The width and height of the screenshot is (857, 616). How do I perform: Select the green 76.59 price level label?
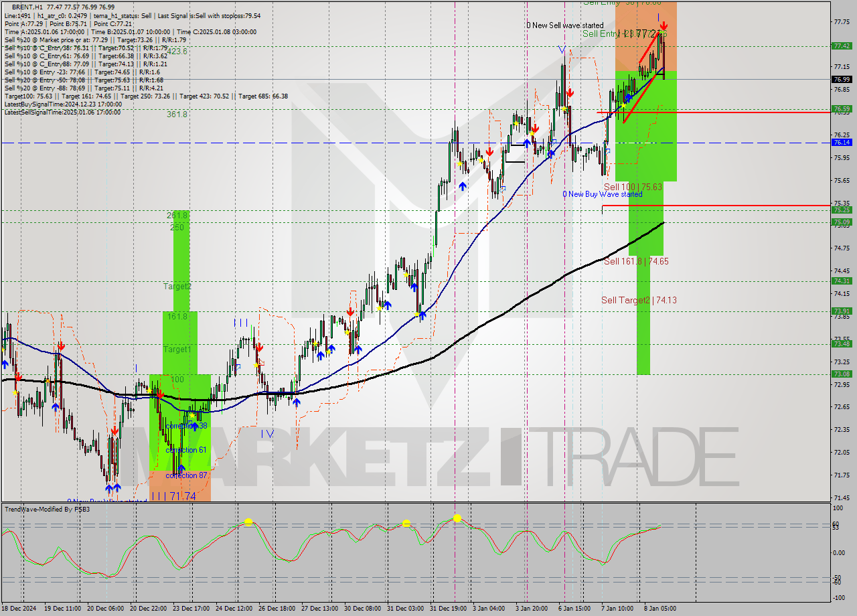point(842,108)
